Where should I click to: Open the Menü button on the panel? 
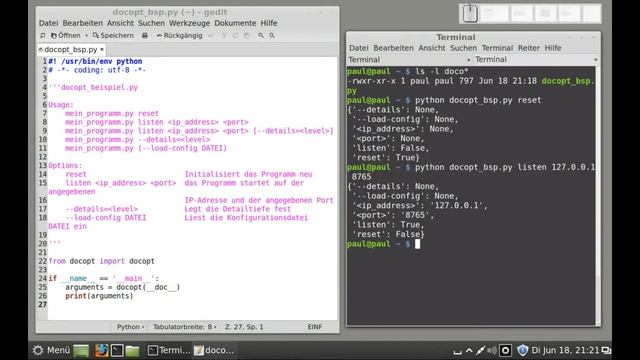click(51, 350)
